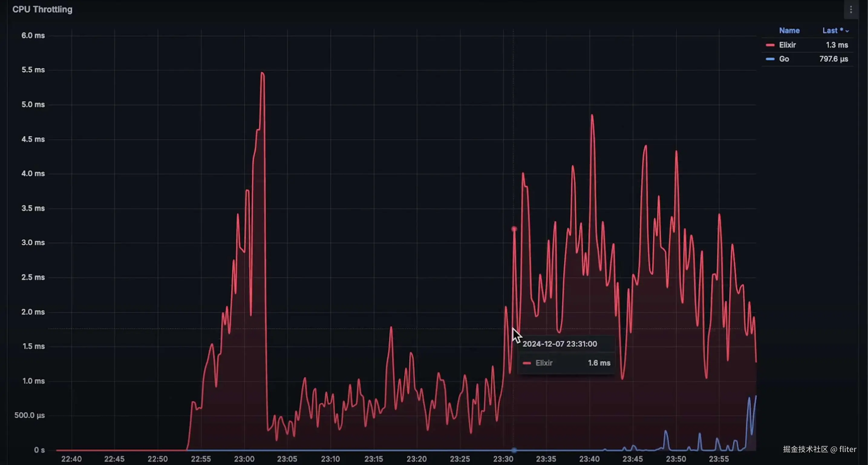Click the CPU Throttling panel title

pyautogui.click(x=42, y=9)
